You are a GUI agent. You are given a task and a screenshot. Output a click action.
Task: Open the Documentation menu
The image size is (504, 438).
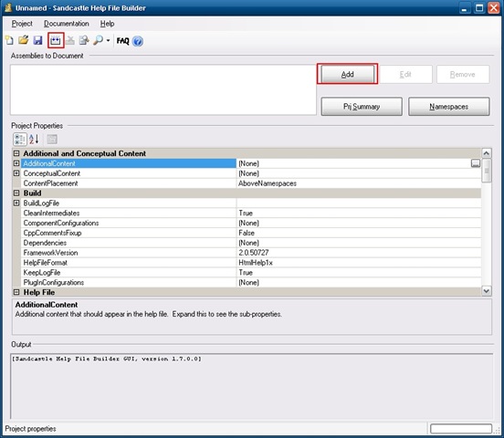(x=67, y=24)
